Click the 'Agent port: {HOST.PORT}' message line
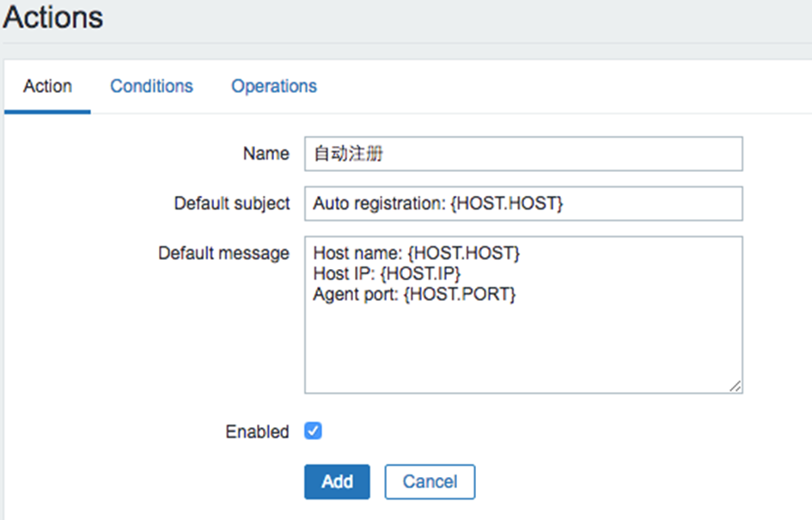Viewport: 812px width, 520px height. click(414, 294)
